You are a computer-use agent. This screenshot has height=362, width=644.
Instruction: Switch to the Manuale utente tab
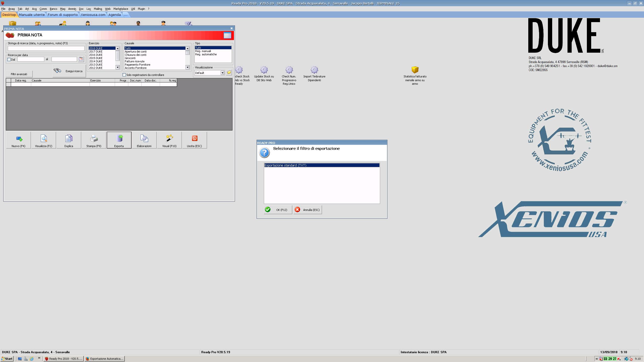point(32,15)
